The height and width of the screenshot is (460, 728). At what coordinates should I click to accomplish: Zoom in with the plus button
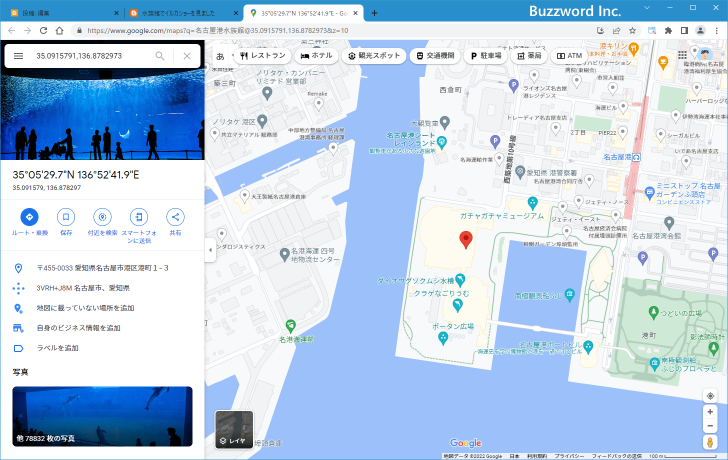[710, 412]
